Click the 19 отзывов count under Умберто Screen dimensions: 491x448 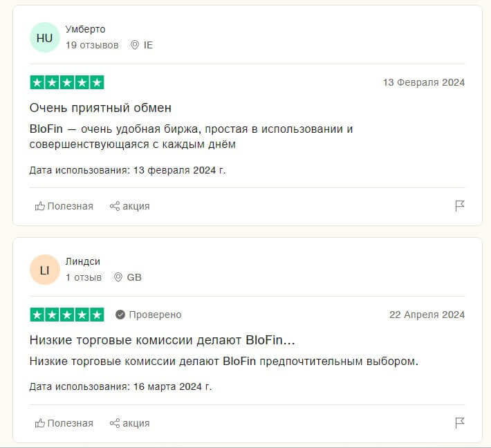tap(92, 45)
